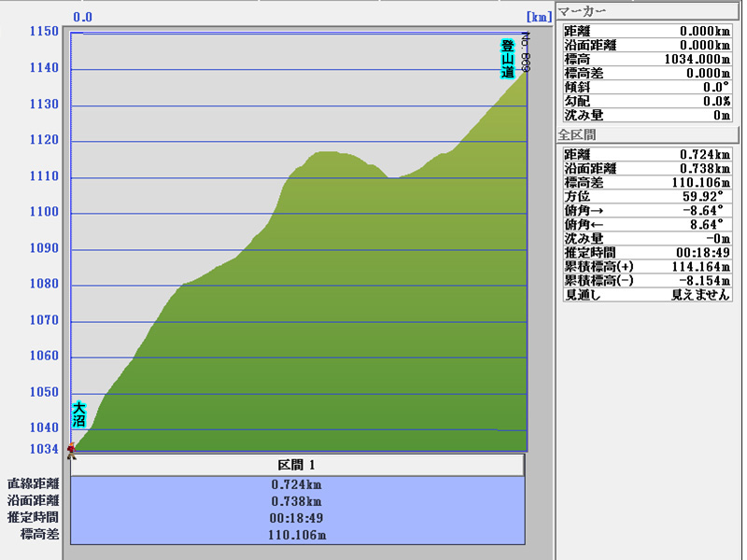747x560 pixels.
Task: Select the 傾斜 row in the marker panel
Action: click(648, 87)
